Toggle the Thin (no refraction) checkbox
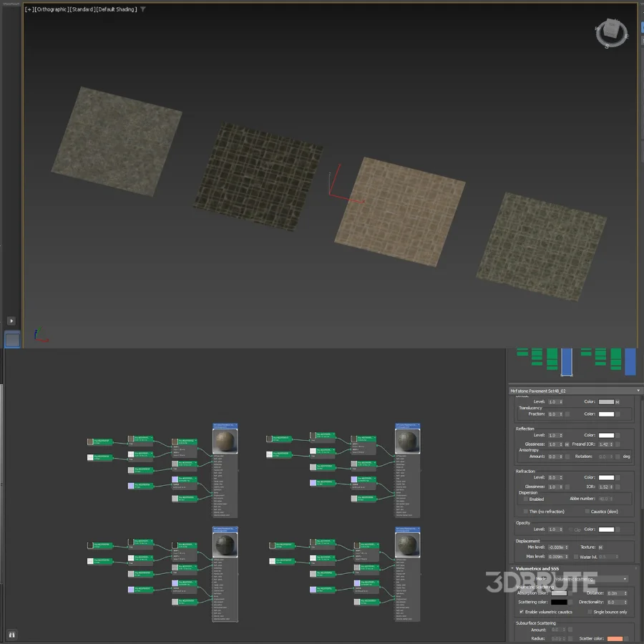 (x=526, y=512)
